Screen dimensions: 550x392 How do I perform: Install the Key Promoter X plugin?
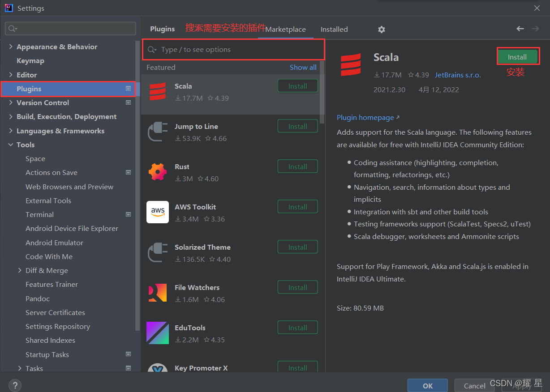(298, 367)
